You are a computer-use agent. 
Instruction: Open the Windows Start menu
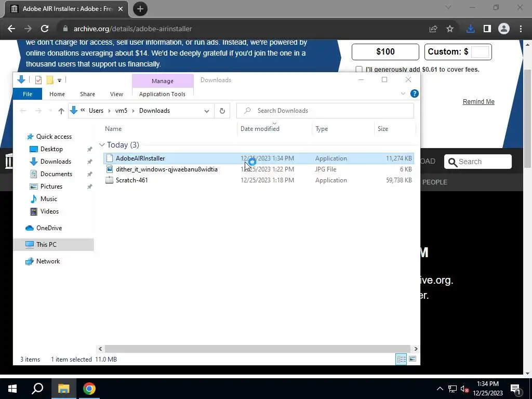(12, 389)
